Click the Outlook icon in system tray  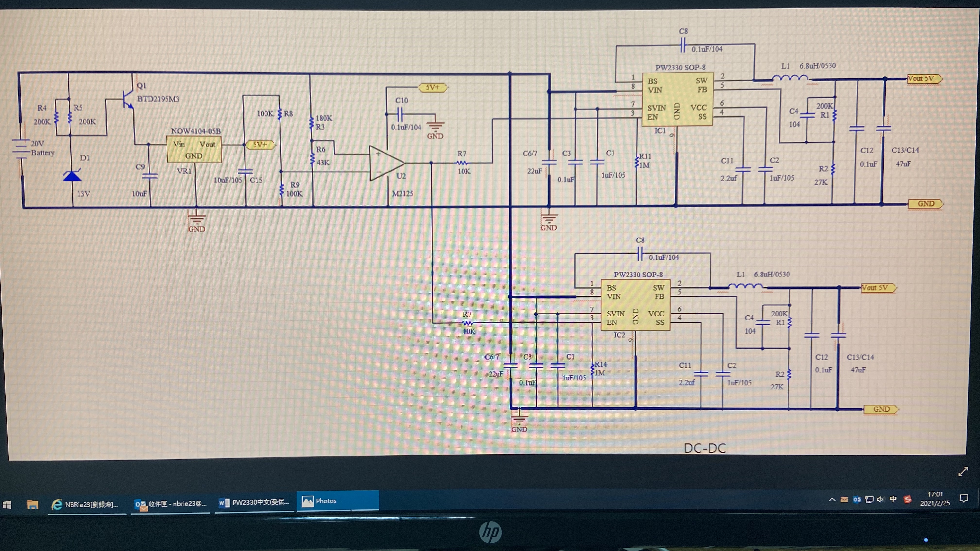[857, 500]
